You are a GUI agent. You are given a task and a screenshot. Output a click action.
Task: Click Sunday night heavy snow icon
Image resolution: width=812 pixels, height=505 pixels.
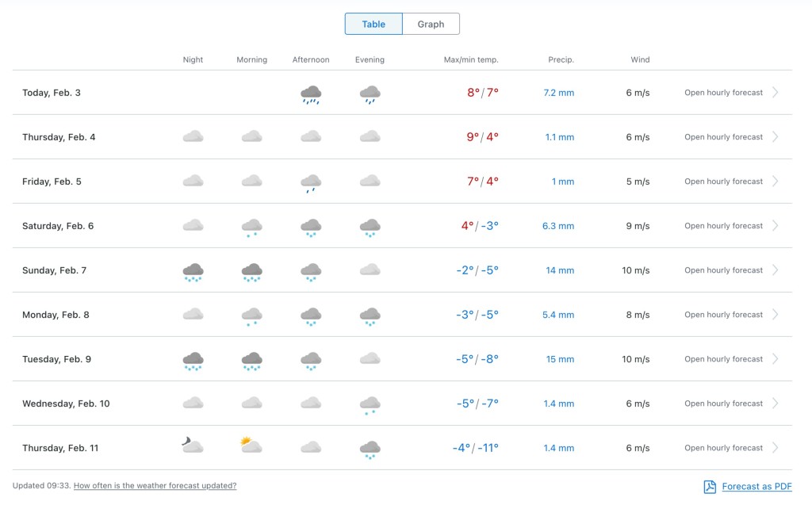[193, 273]
